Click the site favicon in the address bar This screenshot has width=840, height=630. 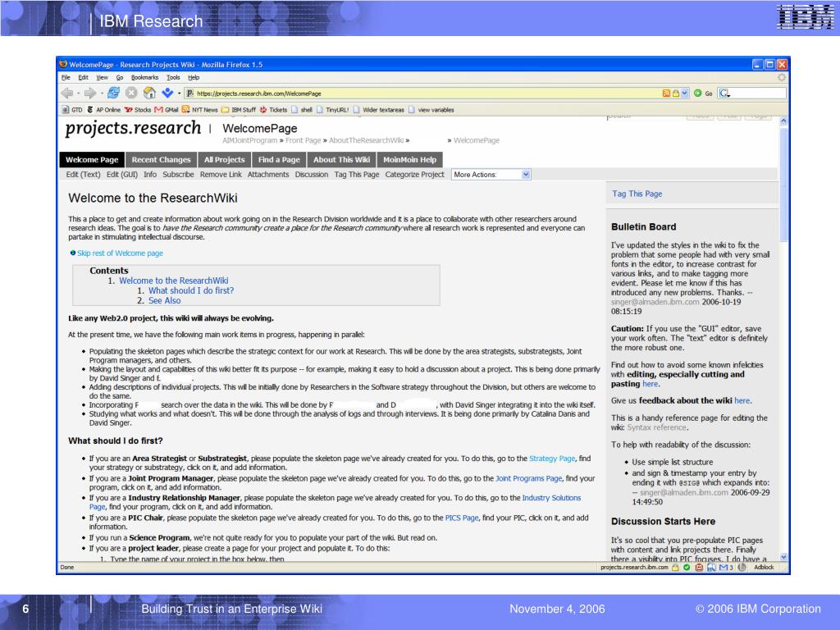189,94
